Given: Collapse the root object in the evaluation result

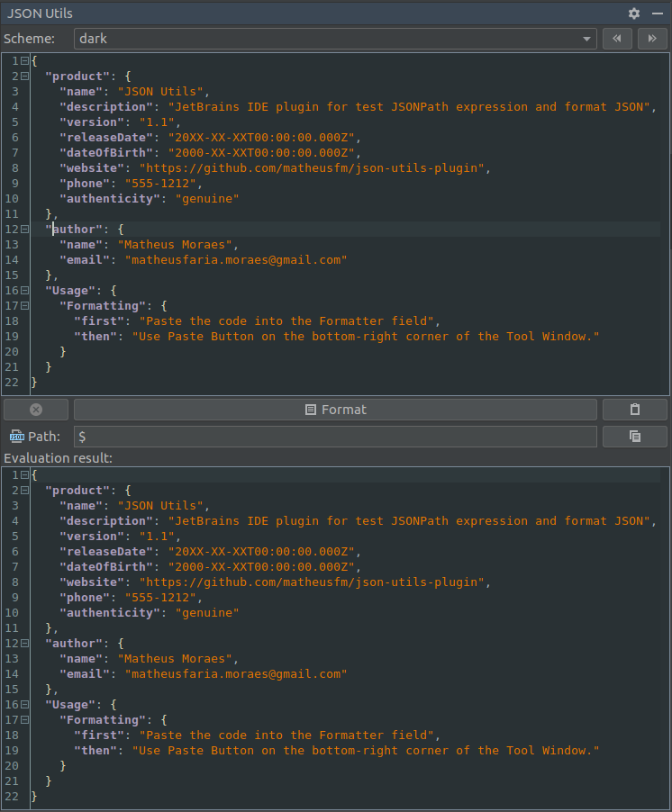Looking at the screenshot, I should pos(24,475).
